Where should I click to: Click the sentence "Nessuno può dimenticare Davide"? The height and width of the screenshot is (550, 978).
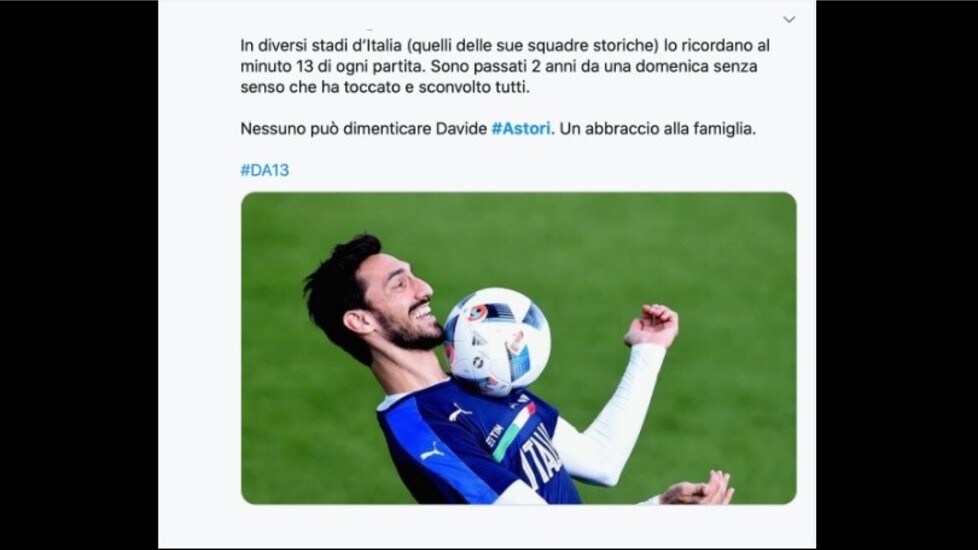click(x=364, y=129)
